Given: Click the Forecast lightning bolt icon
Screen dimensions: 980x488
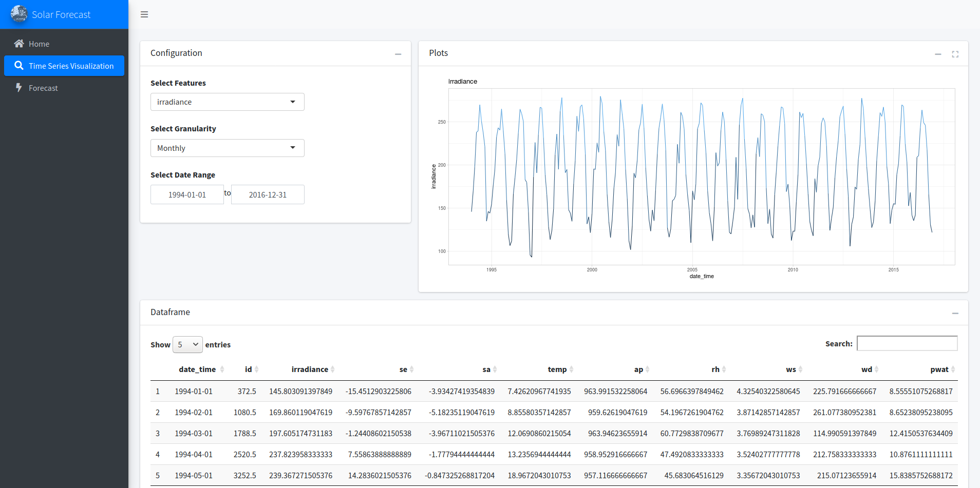Looking at the screenshot, I should tap(19, 88).
